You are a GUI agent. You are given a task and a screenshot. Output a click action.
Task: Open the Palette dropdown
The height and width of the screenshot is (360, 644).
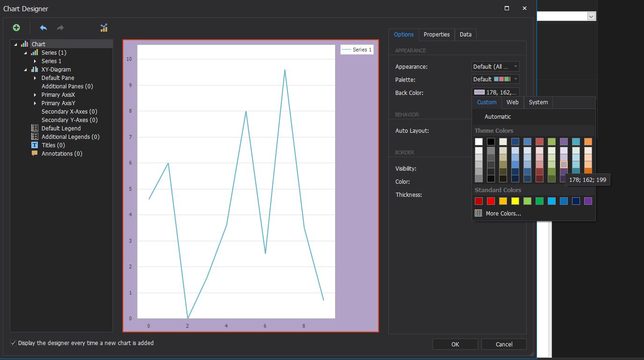coord(495,79)
